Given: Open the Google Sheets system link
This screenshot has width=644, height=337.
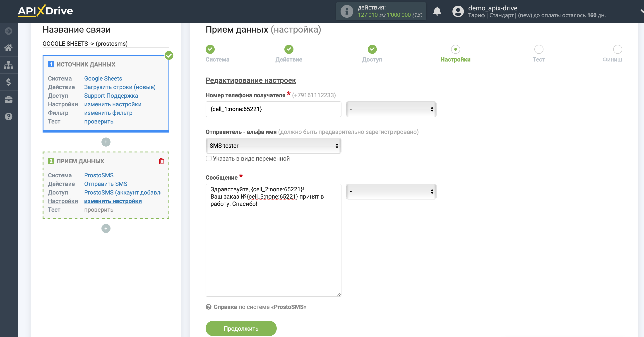Looking at the screenshot, I should 103,78.
